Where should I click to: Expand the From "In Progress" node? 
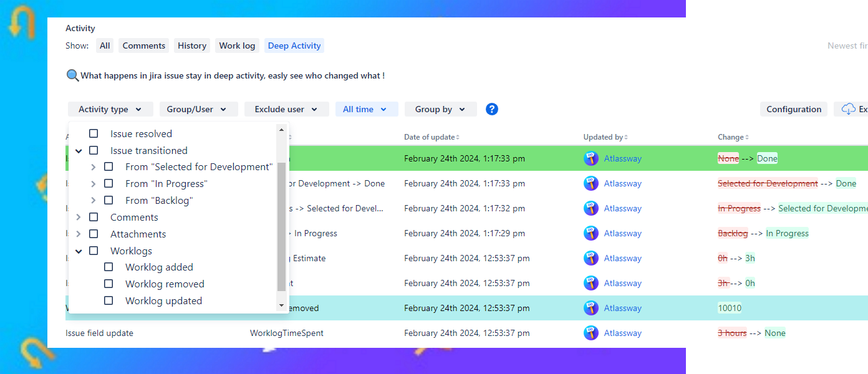point(94,184)
